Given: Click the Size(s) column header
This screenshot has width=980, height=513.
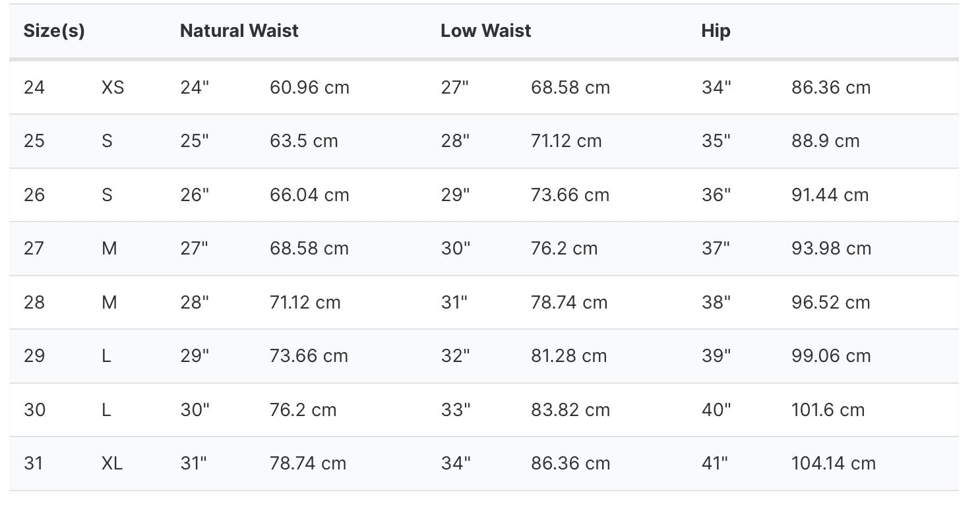Looking at the screenshot, I should pyautogui.click(x=54, y=31).
